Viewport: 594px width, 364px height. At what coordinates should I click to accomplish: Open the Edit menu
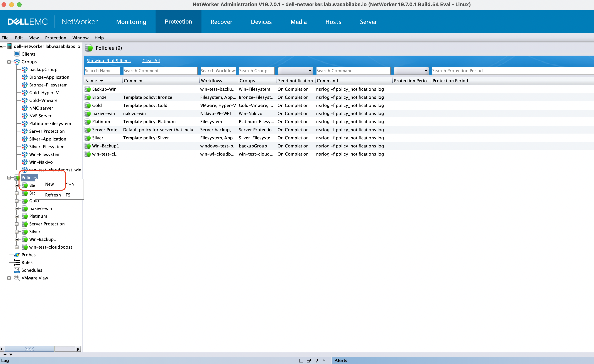[19, 38]
